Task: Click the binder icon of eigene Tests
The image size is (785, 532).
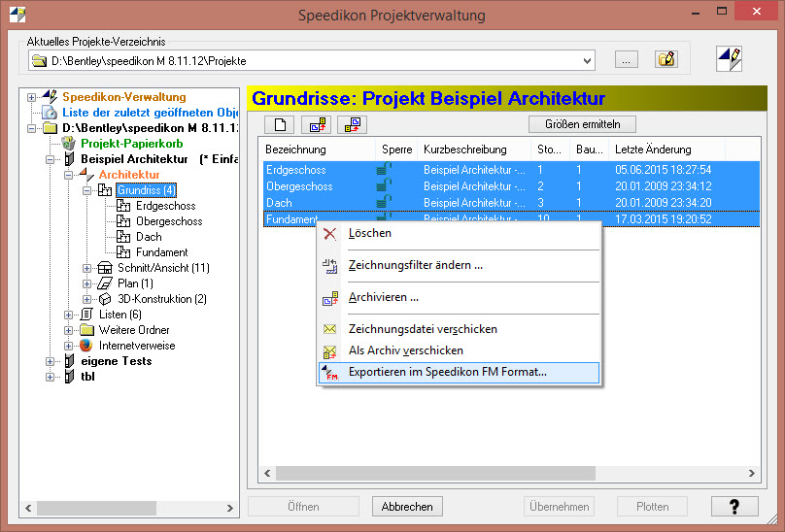Action: click(x=69, y=361)
